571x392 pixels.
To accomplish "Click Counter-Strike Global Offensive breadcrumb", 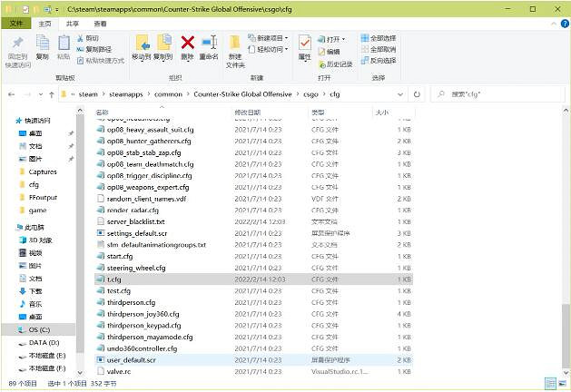I will pyautogui.click(x=242, y=94).
